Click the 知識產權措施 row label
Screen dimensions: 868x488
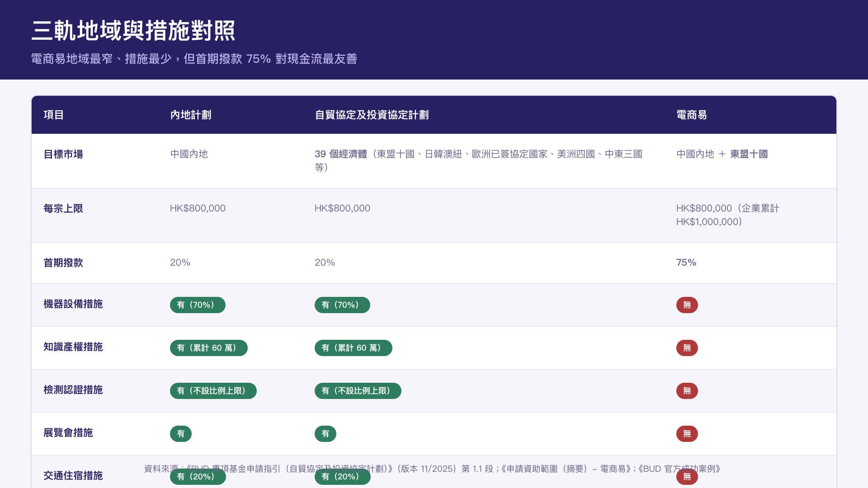point(73,347)
